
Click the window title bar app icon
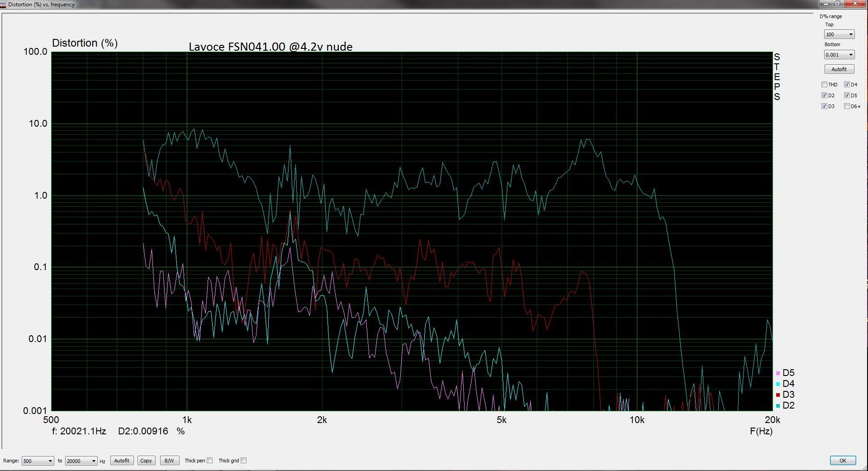(4, 4)
